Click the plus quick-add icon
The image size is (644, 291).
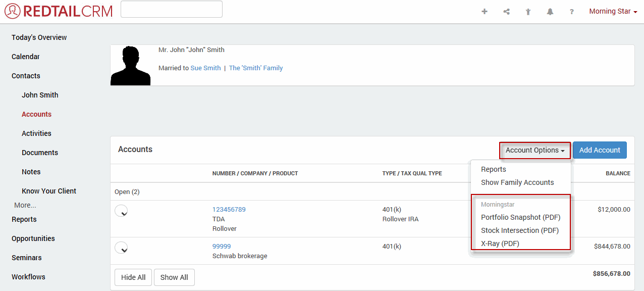pyautogui.click(x=485, y=12)
